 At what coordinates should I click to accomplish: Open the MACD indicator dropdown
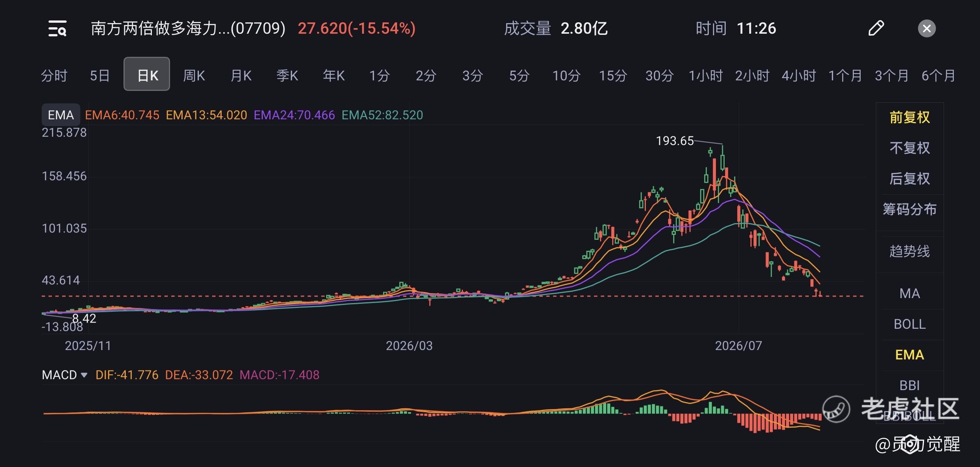65,375
